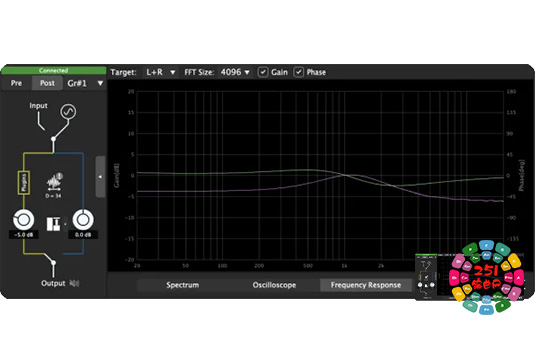Click the latency compensation waveform icon
Viewport: 535px width, 363px height.
[55, 182]
